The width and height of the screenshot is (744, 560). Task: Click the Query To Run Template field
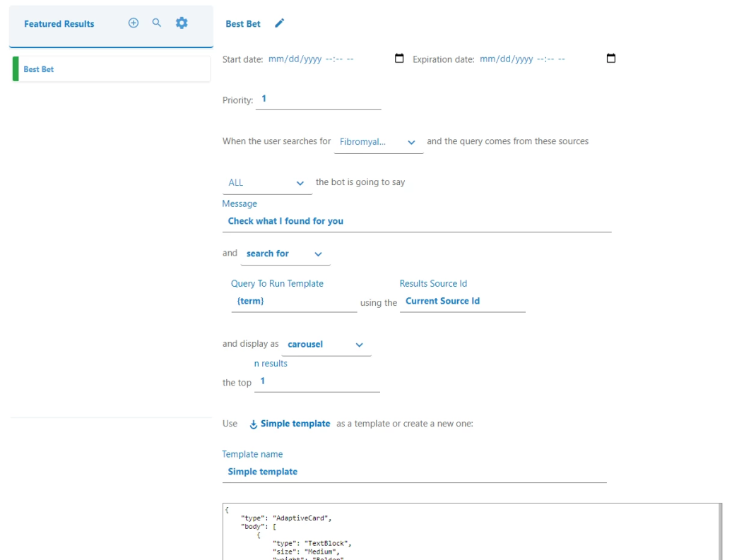click(294, 302)
